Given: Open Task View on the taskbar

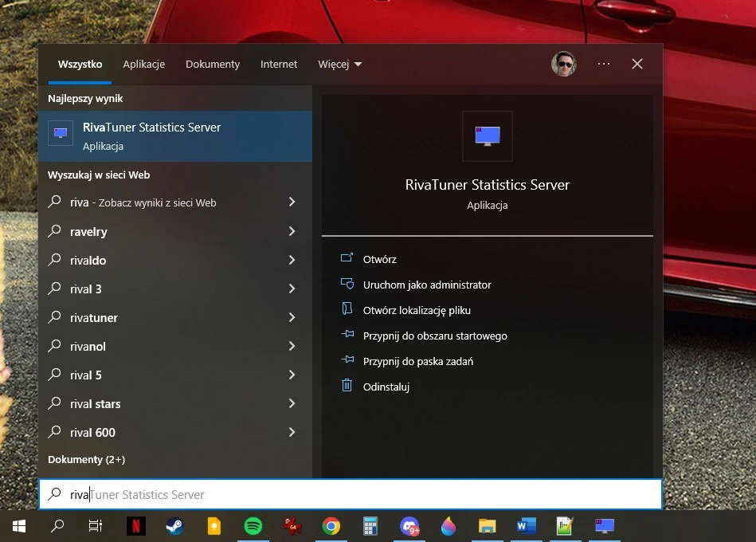Looking at the screenshot, I should pos(96,526).
